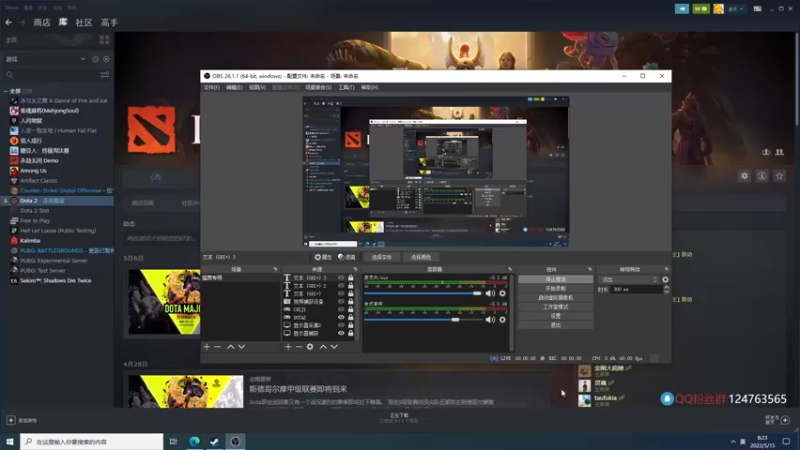The height and width of the screenshot is (450, 800).
Task: Toggle the lock on source 文本 (GDI+) 3
Action: (351, 278)
